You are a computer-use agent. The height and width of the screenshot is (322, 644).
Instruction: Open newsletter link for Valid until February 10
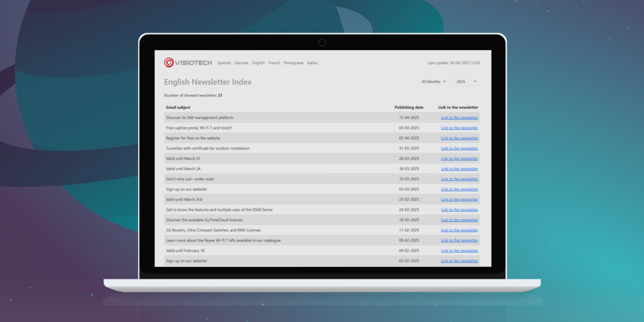[459, 251]
